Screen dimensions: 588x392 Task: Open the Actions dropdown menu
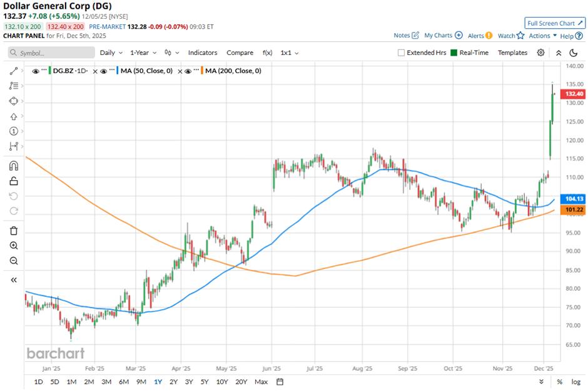pos(542,36)
